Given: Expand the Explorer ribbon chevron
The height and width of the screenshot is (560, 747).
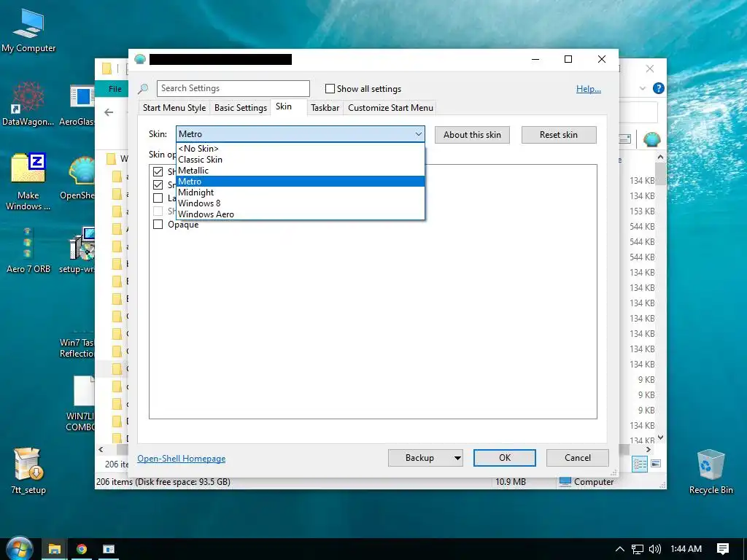Looking at the screenshot, I should 642,88.
